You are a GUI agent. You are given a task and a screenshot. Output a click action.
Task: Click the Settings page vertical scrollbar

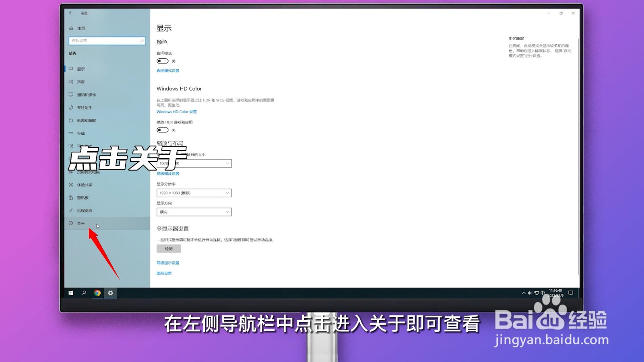pos(578,157)
